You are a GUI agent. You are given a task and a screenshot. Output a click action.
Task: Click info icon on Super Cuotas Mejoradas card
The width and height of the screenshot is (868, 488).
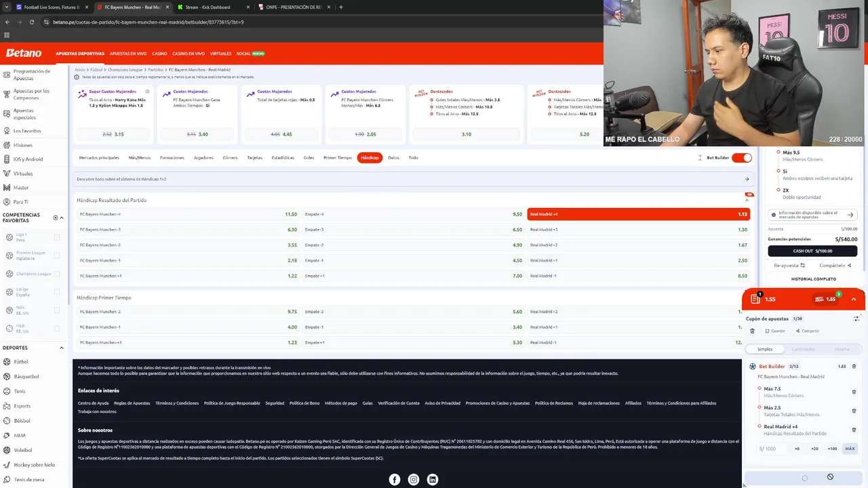(x=147, y=91)
